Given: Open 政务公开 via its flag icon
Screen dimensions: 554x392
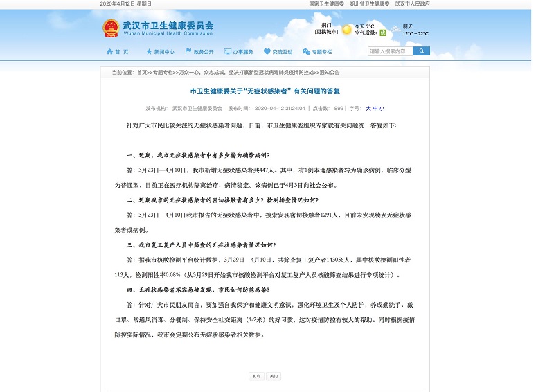Looking at the screenshot, I should tap(188, 52).
